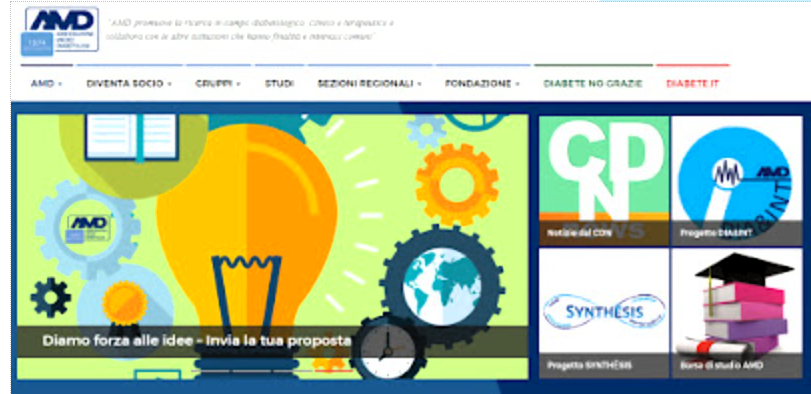The height and width of the screenshot is (394, 811).
Task: Click the Notizie dal CDN tile
Action: (604, 180)
